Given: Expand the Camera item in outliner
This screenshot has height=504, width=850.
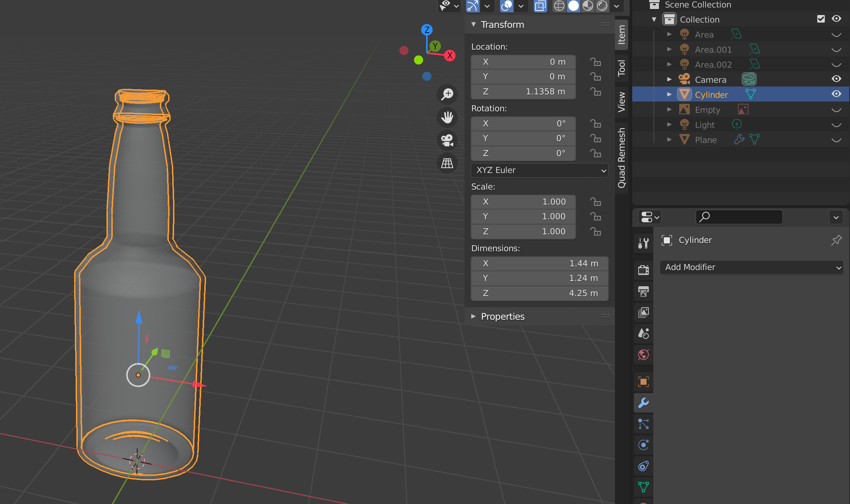Looking at the screenshot, I should pyautogui.click(x=669, y=79).
